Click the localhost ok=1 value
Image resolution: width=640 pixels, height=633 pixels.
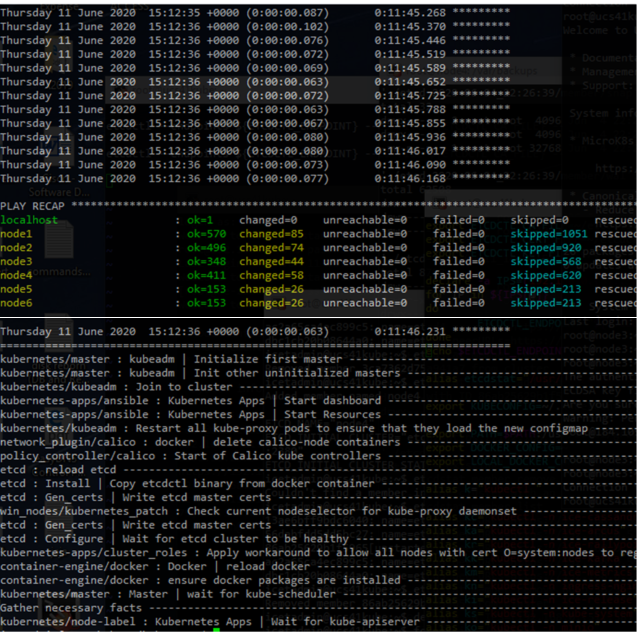200,220
